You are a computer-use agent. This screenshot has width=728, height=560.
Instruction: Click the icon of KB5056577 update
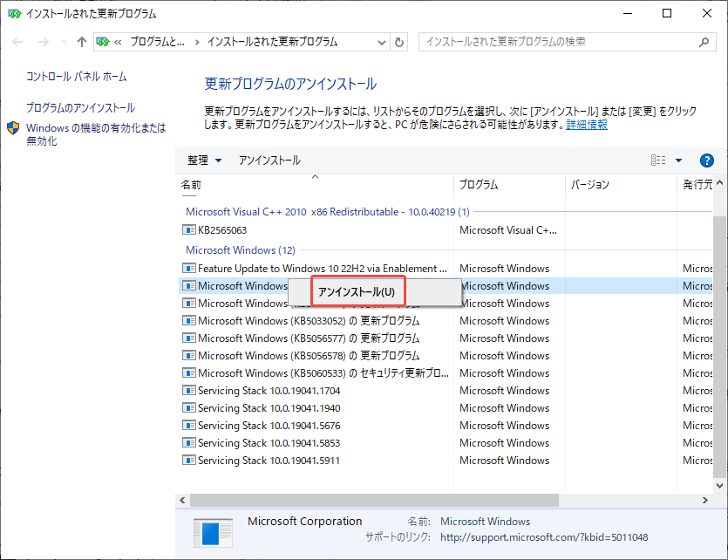[x=189, y=338]
